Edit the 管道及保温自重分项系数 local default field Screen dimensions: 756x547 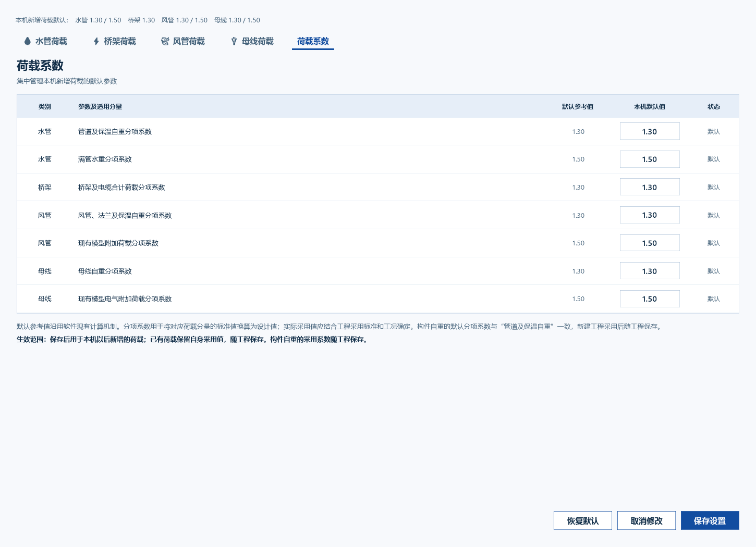pyautogui.click(x=650, y=131)
